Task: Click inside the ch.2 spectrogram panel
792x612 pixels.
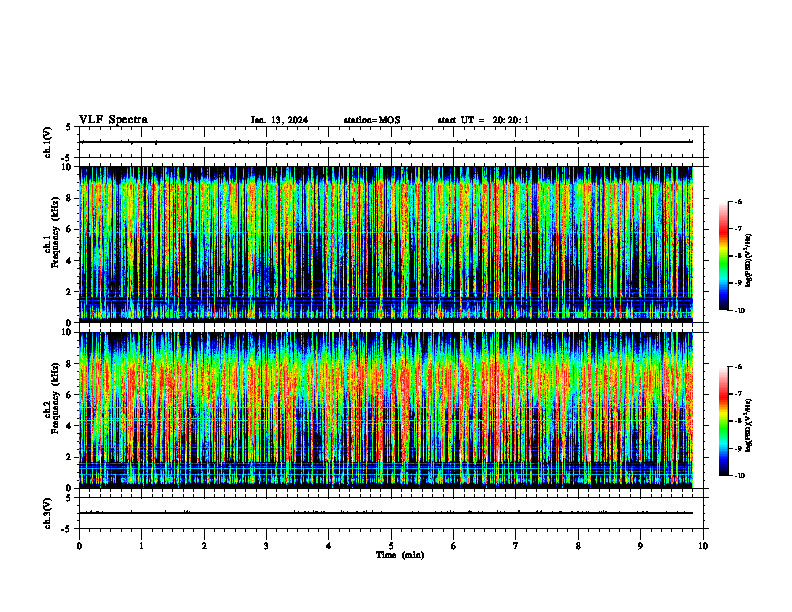Action: tap(386, 410)
